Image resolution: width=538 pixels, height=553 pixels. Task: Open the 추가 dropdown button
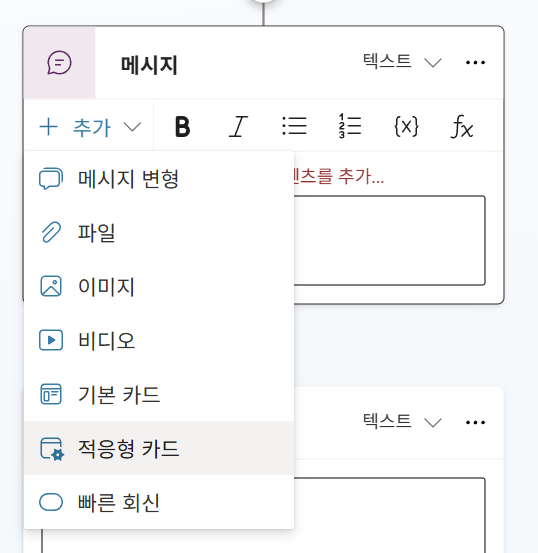click(x=90, y=127)
